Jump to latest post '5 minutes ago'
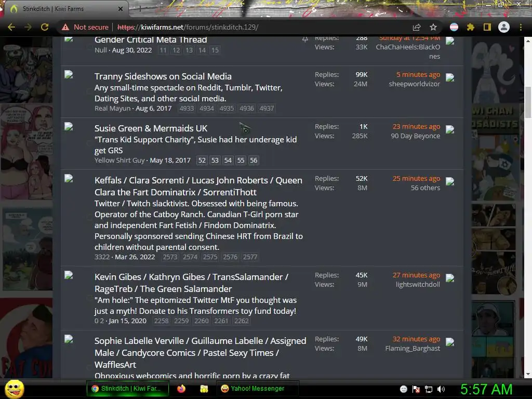Screen dimensions: 532x399 click(418, 74)
